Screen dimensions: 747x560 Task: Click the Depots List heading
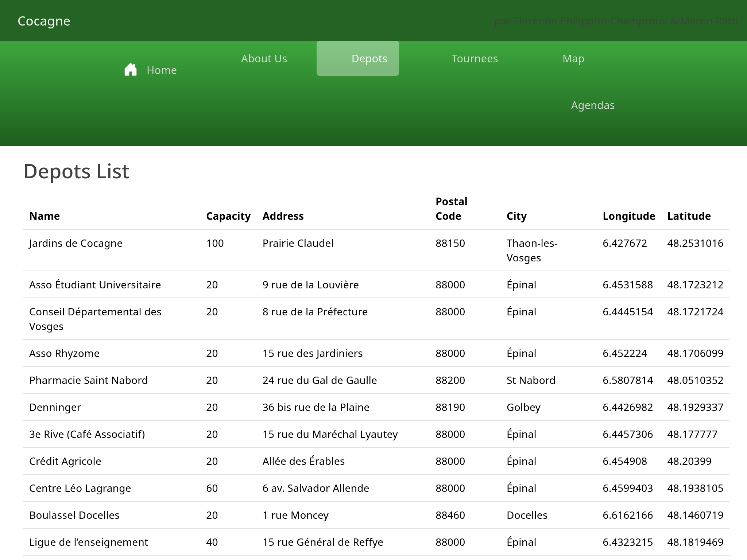tap(76, 171)
